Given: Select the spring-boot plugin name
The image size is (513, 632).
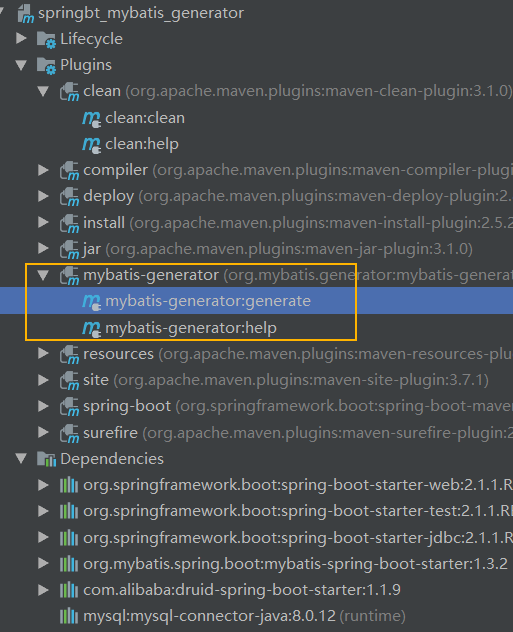Looking at the screenshot, I should click(x=127, y=407).
